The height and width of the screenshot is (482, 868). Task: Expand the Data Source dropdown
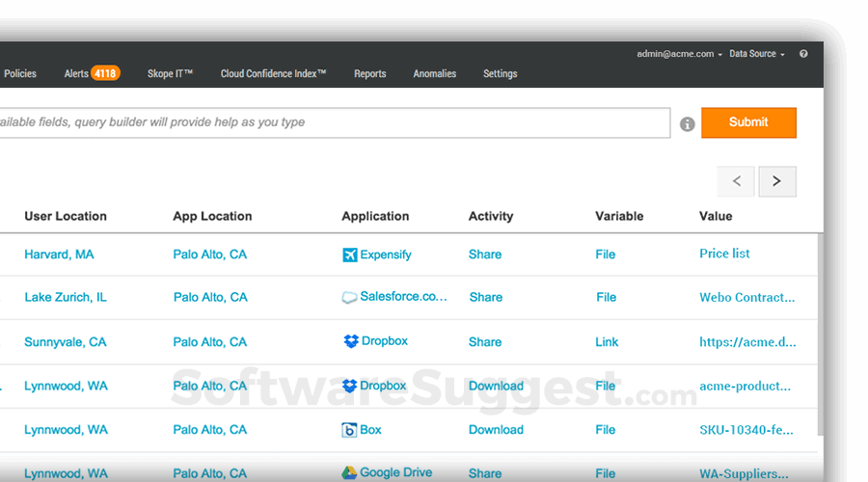pyautogui.click(x=757, y=54)
